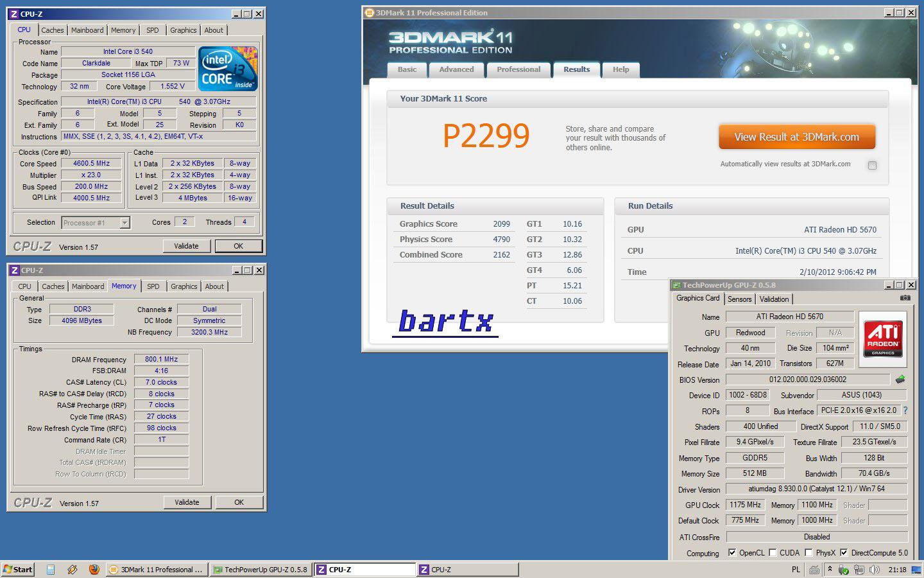Image resolution: width=924 pixels, height=578 pixels.
Task: Click the Core Speed 4600.5 MHz field
Action: pos(91,163)
